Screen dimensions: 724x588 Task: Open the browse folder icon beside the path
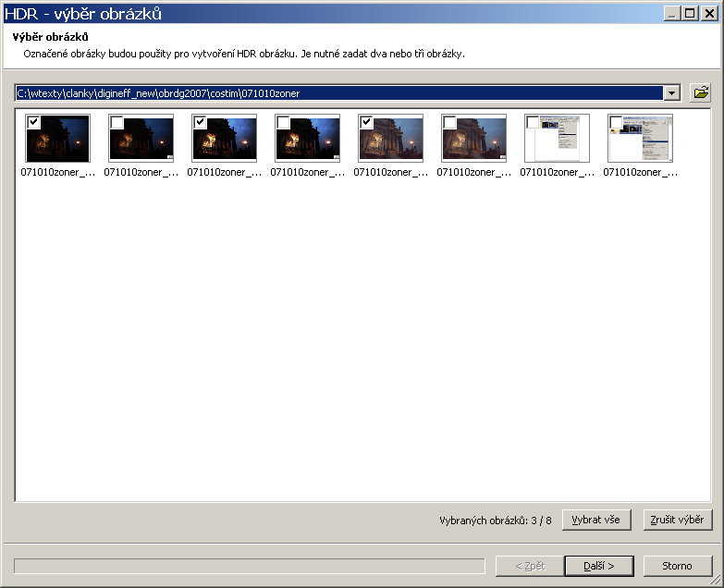click(701, 92)
